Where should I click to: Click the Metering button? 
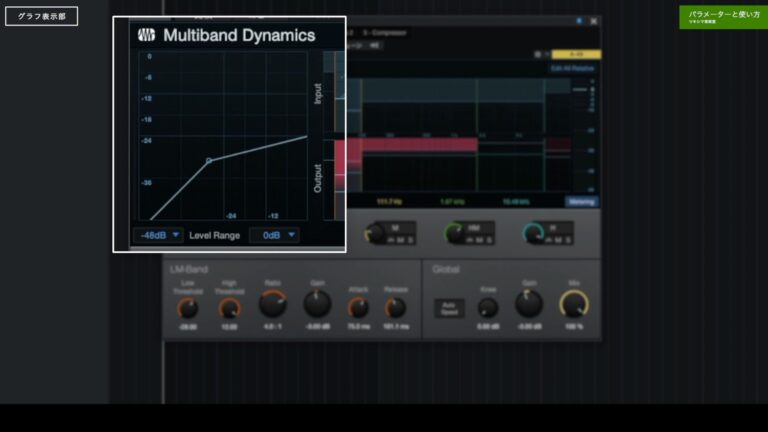(x=581, y=201)
